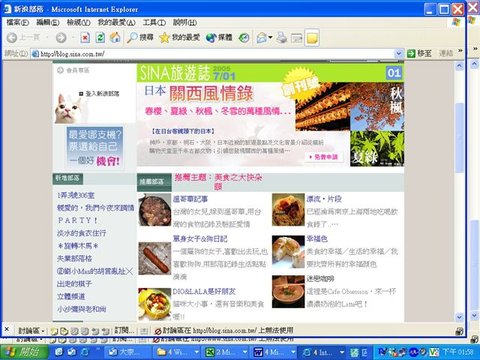Click the 免費申請 button on the banner
The width and height of the screenshot is (480, 360).
click(323, 157)
